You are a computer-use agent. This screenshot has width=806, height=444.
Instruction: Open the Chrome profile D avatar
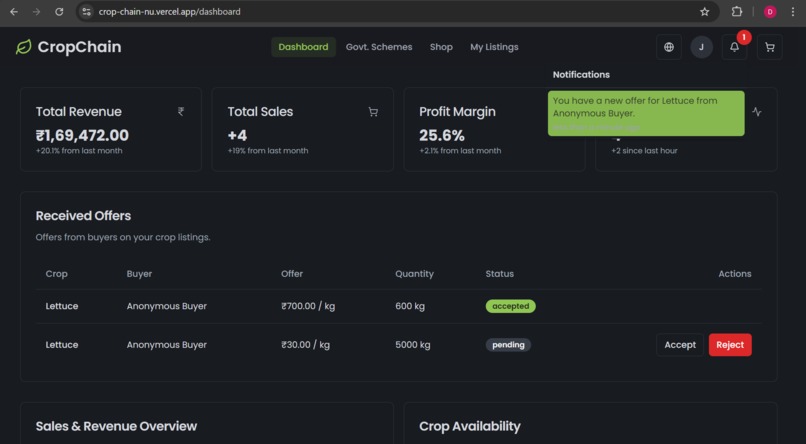tap(770, 11)
